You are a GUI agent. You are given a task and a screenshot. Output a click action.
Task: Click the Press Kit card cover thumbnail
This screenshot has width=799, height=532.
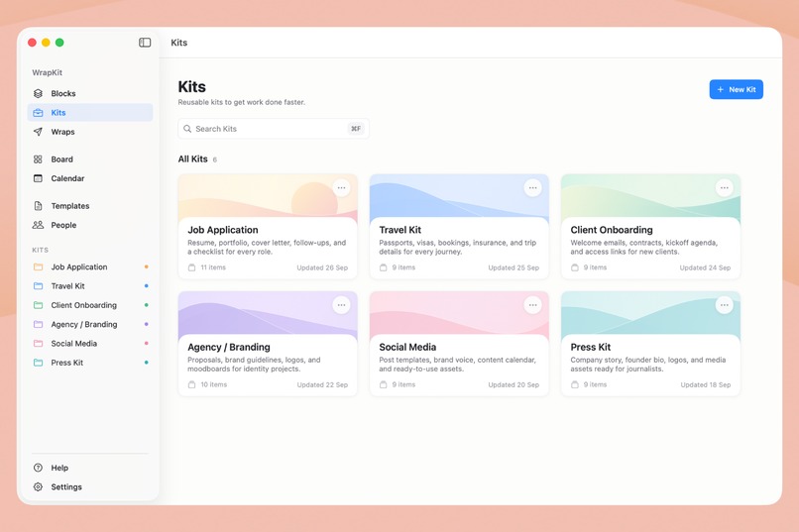(x=650, y=313)
